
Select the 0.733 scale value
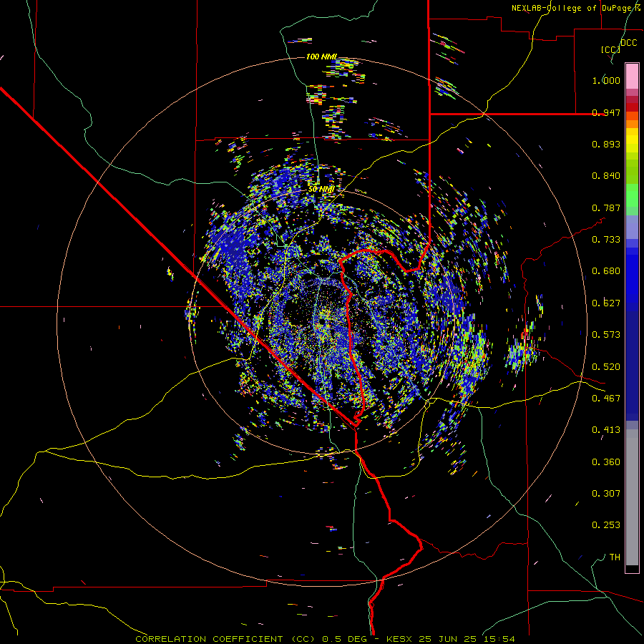coord(606,240)
